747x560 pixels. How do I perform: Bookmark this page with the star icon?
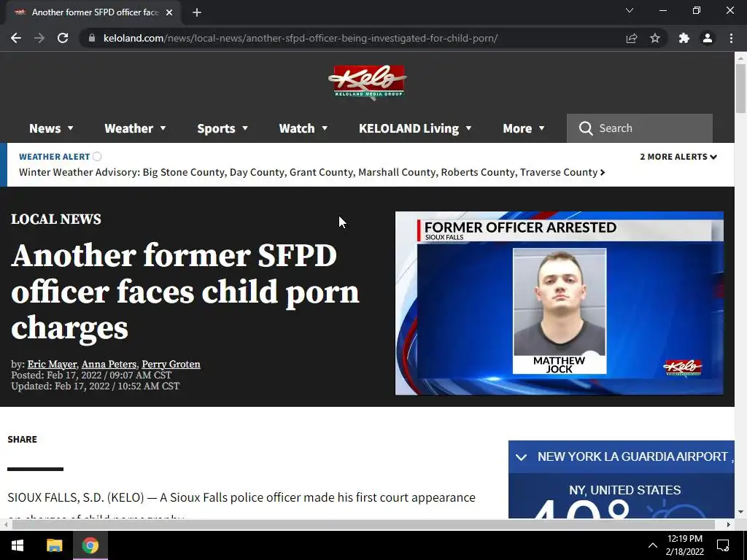pos(655,38)
